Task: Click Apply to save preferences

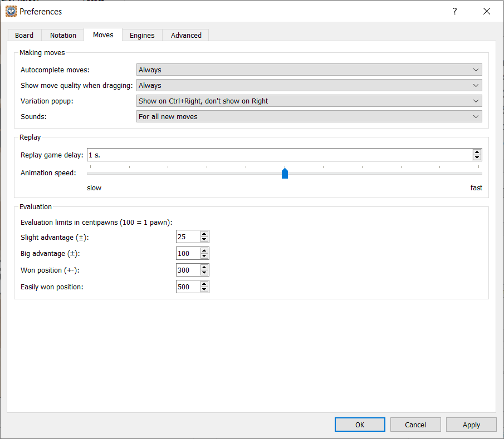Action: point(471,425)
